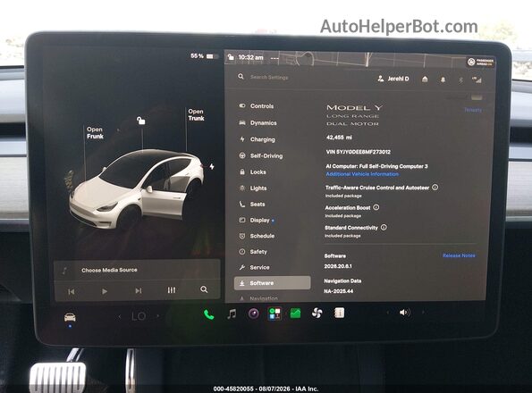Open the green Energy app icon
532x393 pixels.
tap(296, 313)
